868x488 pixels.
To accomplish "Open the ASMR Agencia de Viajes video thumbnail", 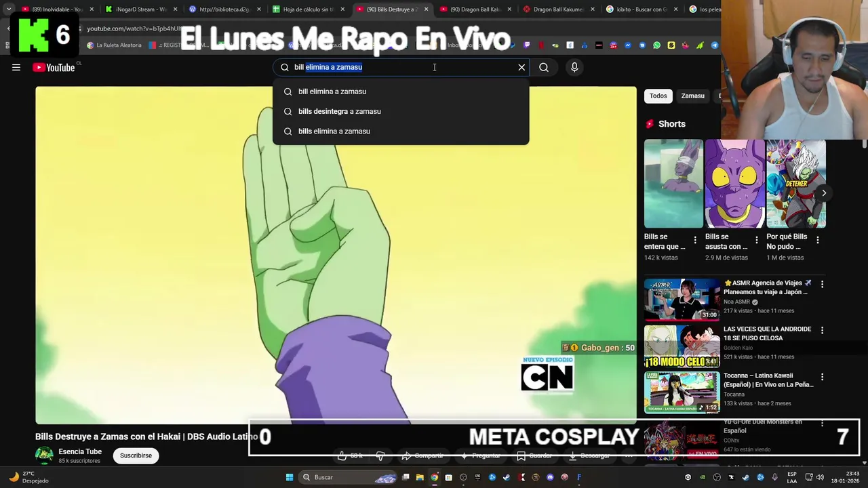I will click(x=682, y=299).
